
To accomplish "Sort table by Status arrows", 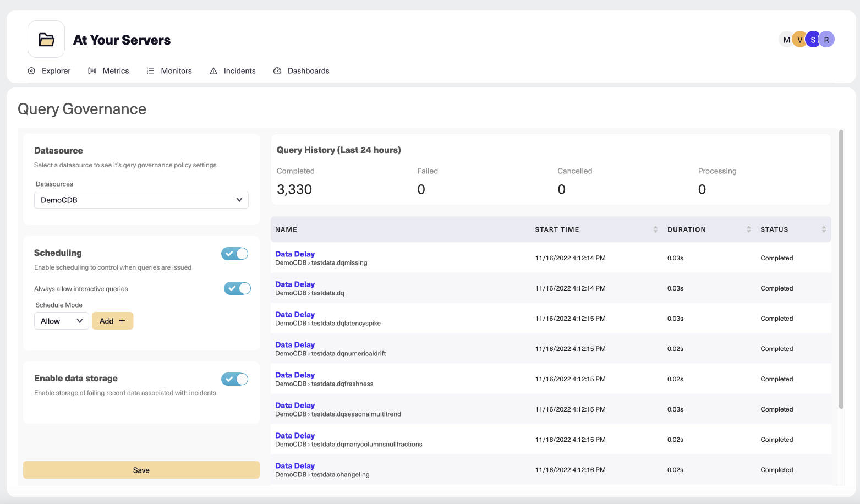I will click(x=824, y=229).
